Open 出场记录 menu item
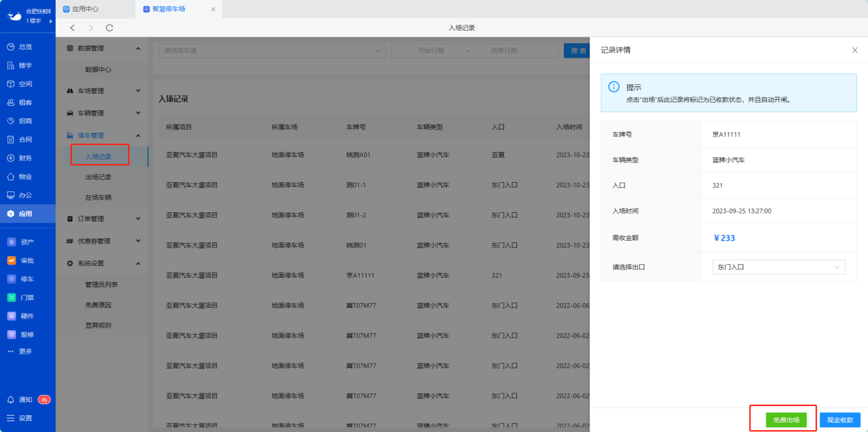Screen dimensions: 868x432 [98, 177]
